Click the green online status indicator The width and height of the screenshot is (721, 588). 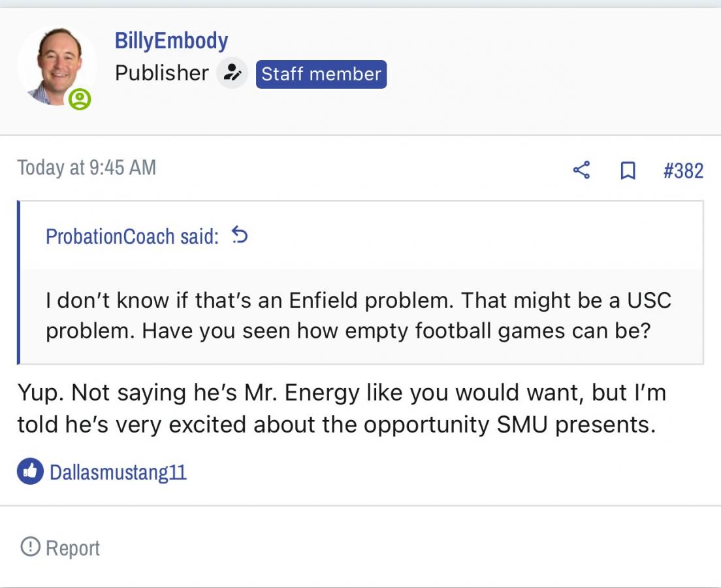coord(80,99)
